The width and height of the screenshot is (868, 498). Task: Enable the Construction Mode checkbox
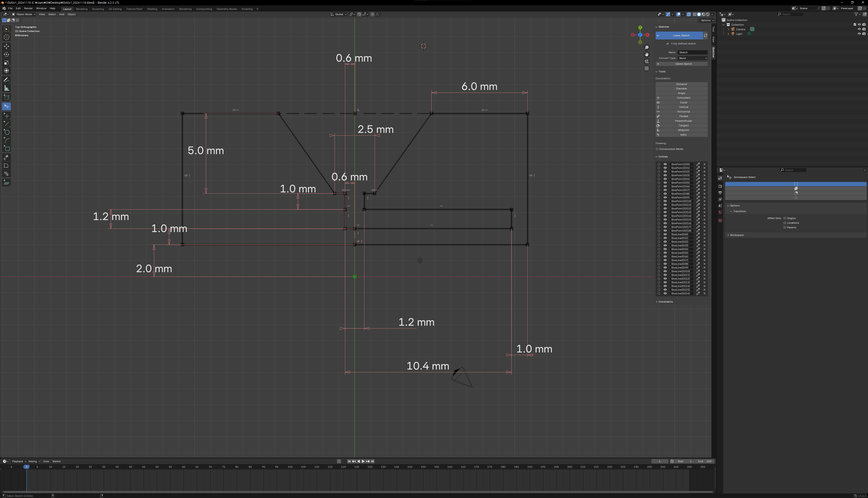(x=657, y=149)
